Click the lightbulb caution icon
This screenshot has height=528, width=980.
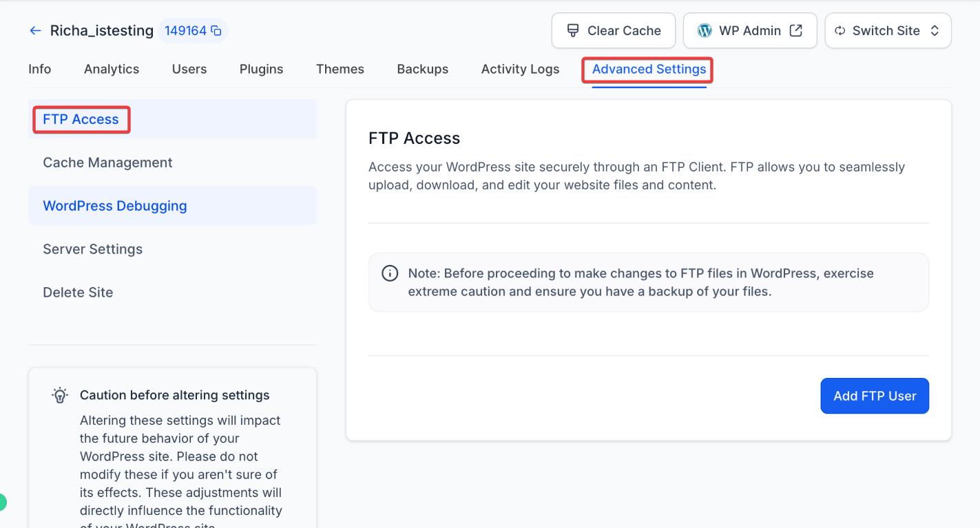pyautogui.click(x=60, y=395)
